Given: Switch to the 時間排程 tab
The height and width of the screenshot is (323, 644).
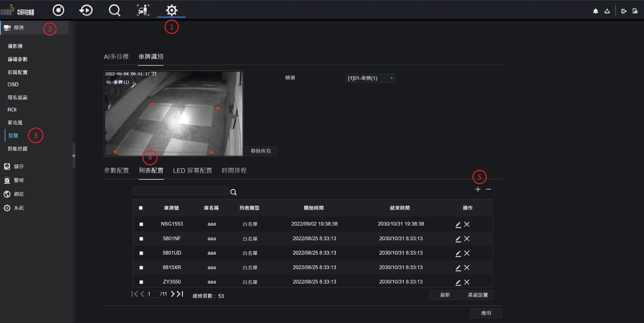Looking at the screenshot, I should click(234, 171).
